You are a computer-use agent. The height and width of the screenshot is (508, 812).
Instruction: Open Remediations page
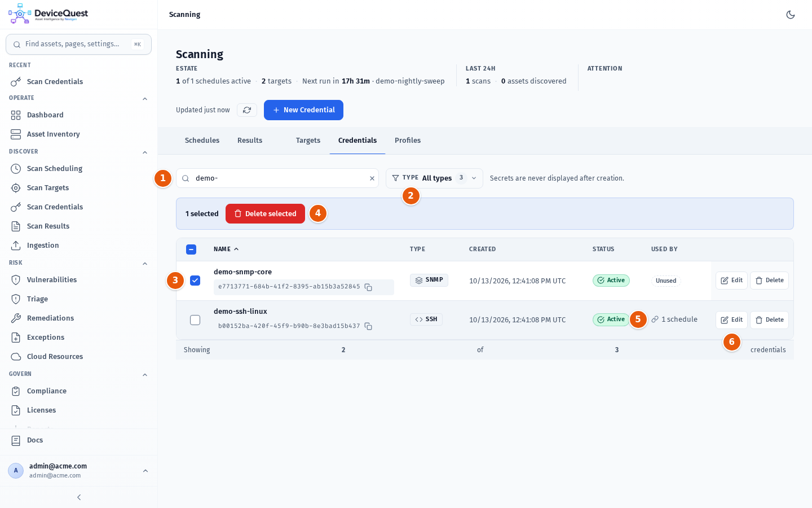click(x=78, y=318)
